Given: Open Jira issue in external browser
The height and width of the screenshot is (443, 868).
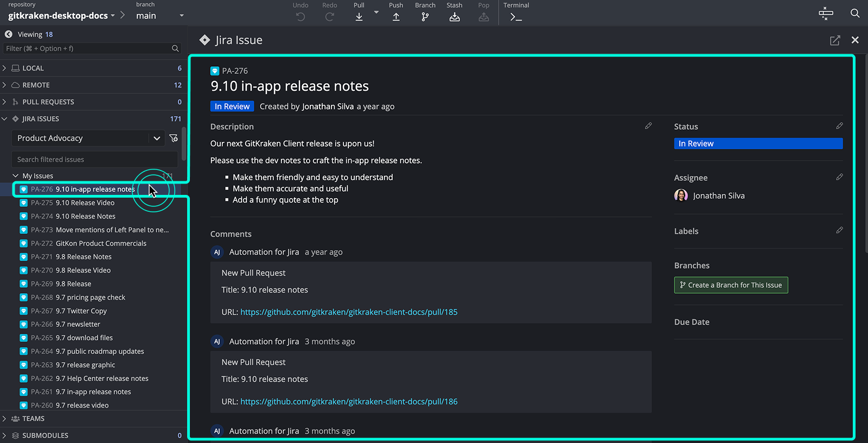Looking at the screenshot, I should coord(835,40).
